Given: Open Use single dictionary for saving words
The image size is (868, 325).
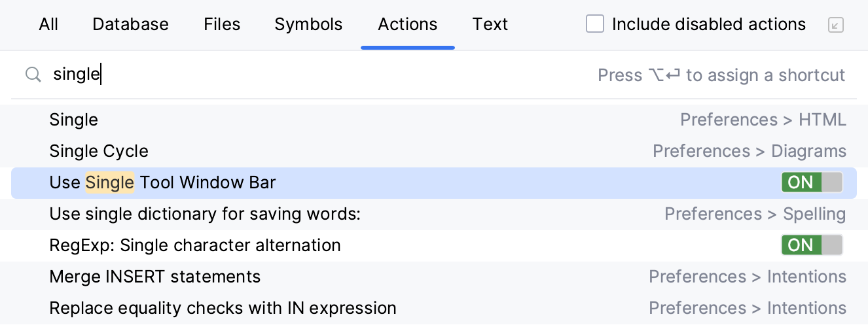Looking at the screenshot, I should click(205, 214).
